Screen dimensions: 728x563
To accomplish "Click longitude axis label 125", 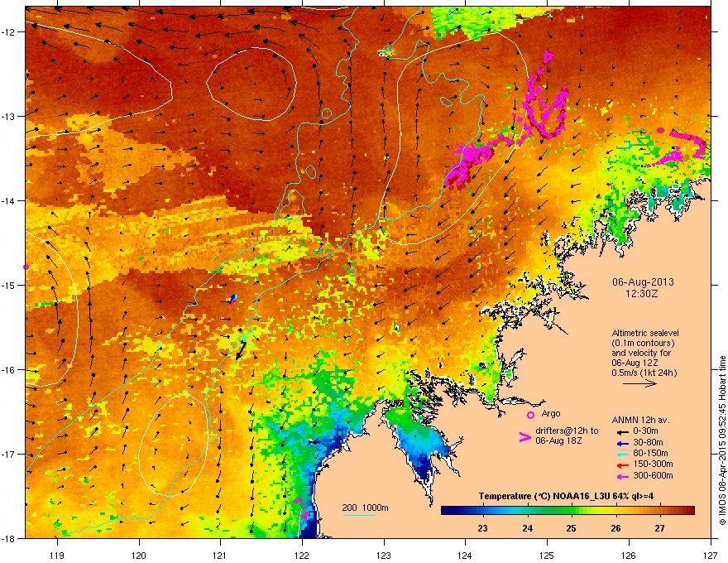I will click(547, 555).
